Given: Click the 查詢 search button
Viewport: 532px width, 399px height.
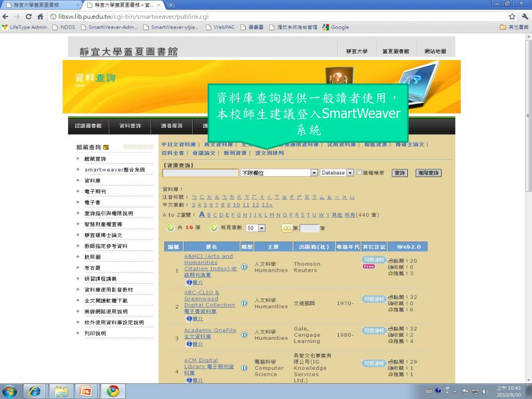Looking at the screenshot, I should pyautogui.click(x=400, y=172).
